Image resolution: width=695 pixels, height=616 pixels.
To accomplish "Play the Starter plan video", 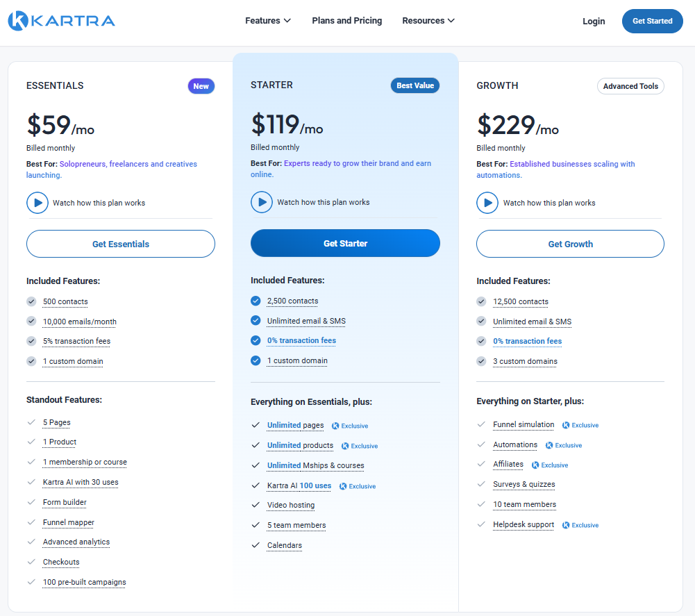I will tap(262, 202).
